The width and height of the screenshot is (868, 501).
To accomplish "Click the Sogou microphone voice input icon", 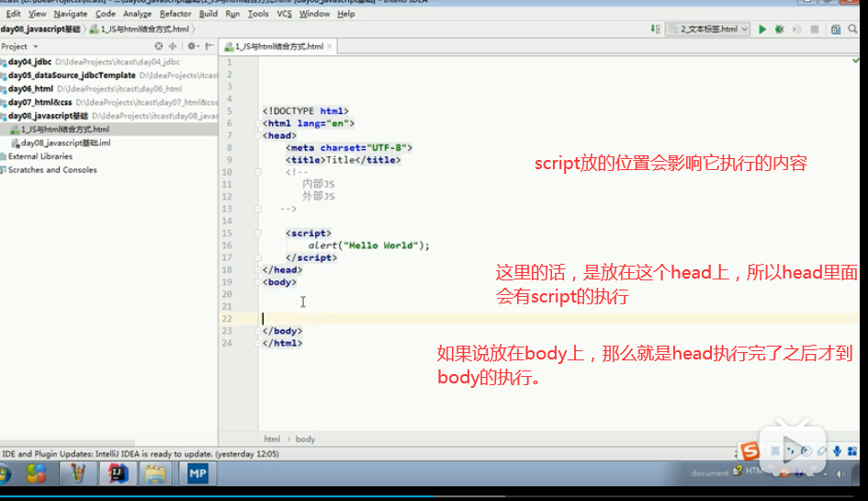I will [x=837, y=451].
